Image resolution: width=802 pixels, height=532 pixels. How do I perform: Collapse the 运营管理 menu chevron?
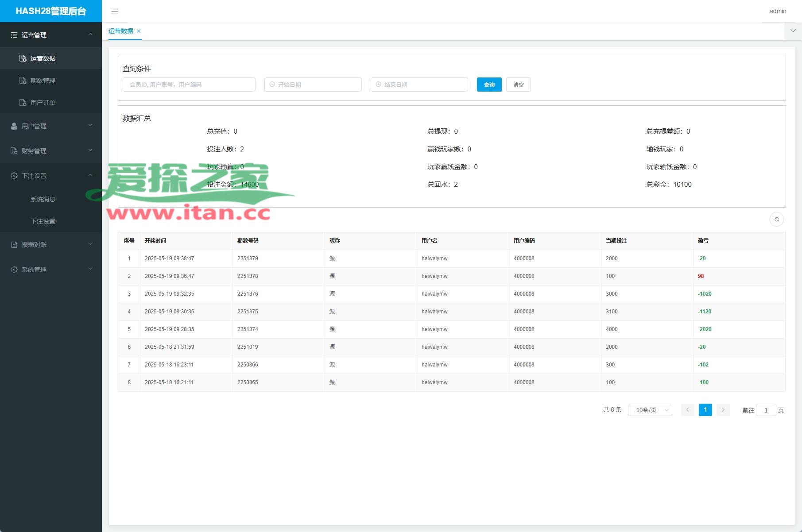pyautogui.click(x=90, y=35)
